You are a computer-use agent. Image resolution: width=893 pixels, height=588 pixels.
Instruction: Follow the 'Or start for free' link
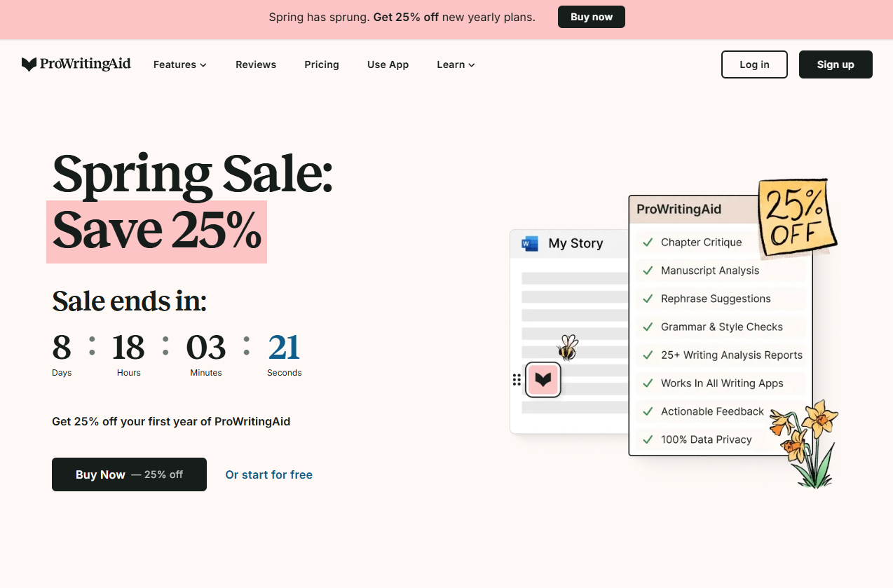point(268,474)
